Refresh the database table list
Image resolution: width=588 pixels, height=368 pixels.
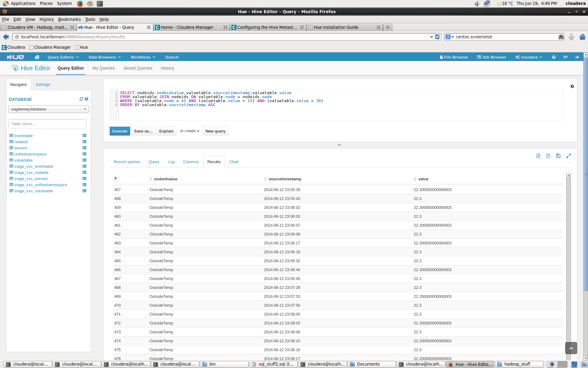pyautogui.click(x=81, y=99)
